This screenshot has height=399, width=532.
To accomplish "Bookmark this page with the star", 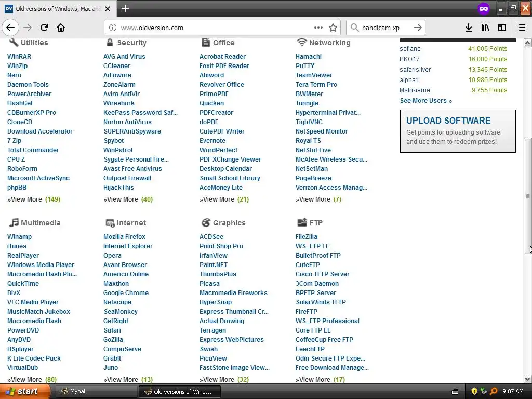I will 333,28.
